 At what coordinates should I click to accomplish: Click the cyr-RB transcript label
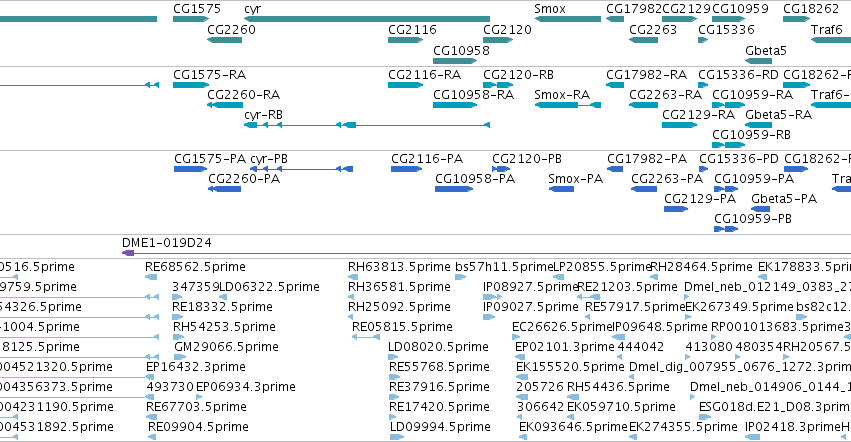click(x=263, y=115)
